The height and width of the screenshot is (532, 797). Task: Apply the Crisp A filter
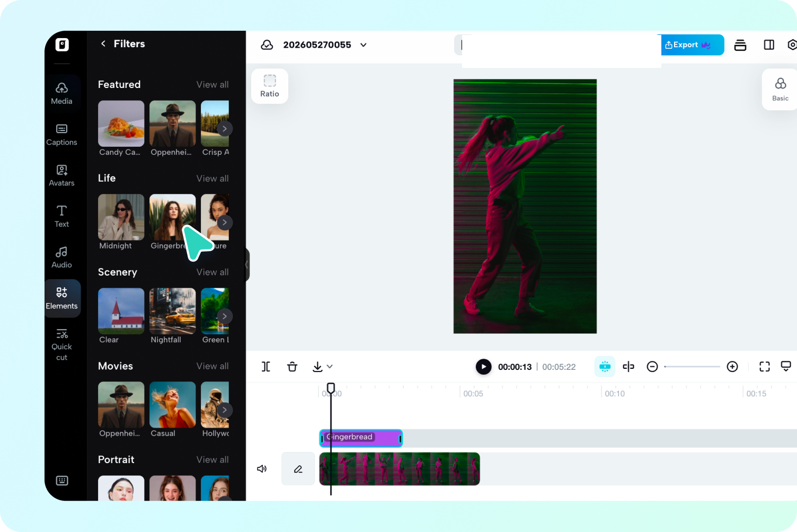tap(215, 123)
